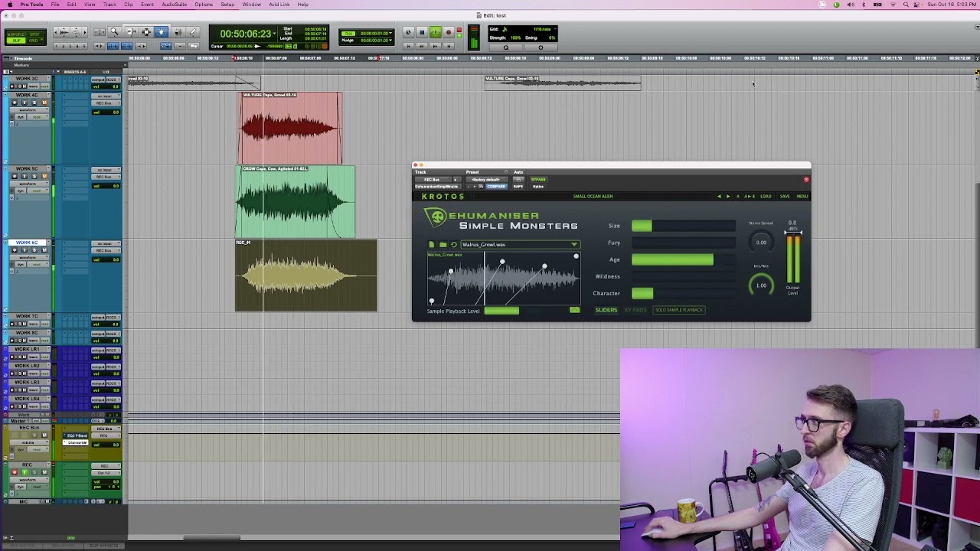Record-enable the WORK 4C track

(x=15, y=103)
